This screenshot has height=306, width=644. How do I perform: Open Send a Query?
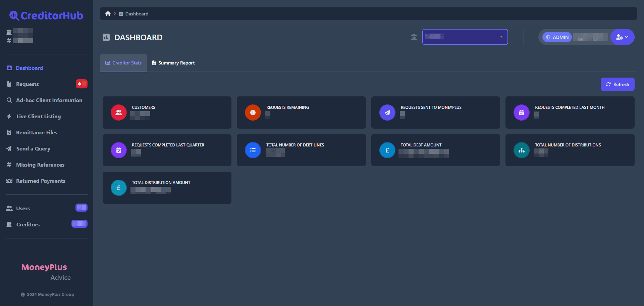click(x=29, y=148)
